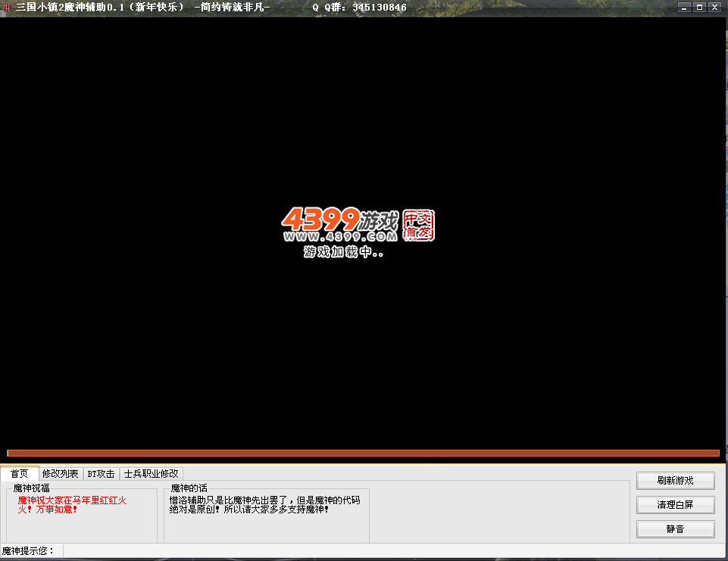Click the 魔神提示您 status text field
The width and height of the screenshot is (728, 561).
click(x=394, y=551)
